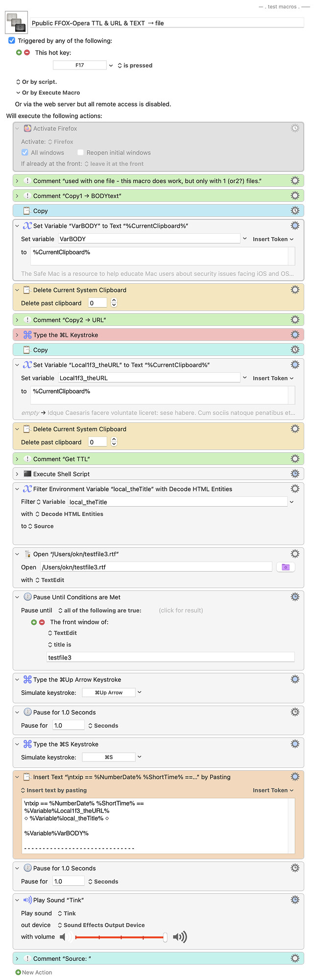Disable the All windows checkbox
The height and width of the screenshot is (980, 315).
[27, 152]
